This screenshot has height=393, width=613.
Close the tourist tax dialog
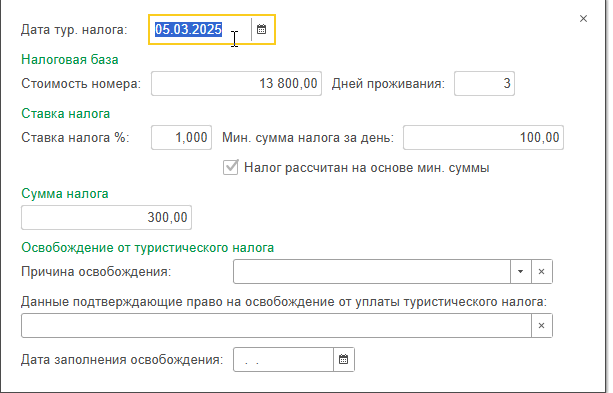coord(583,18)
